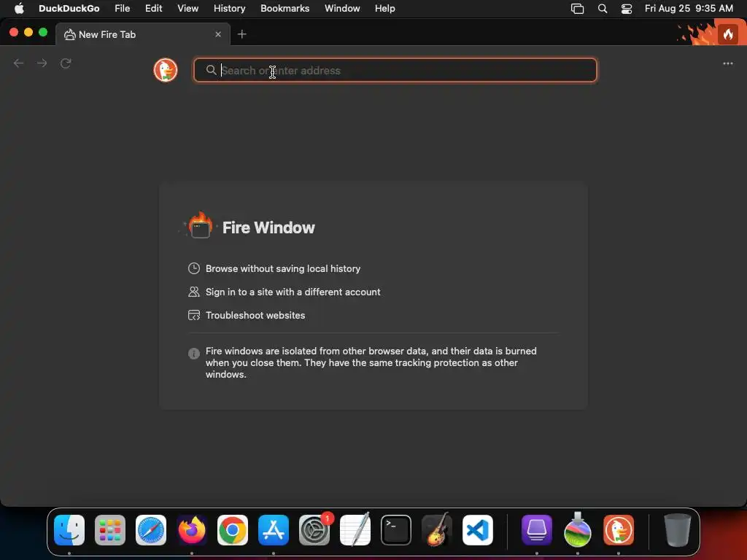Viewport: 747px width, 560px height.
Task: Open the App Store from the Dock
Action: coord(274,530)
